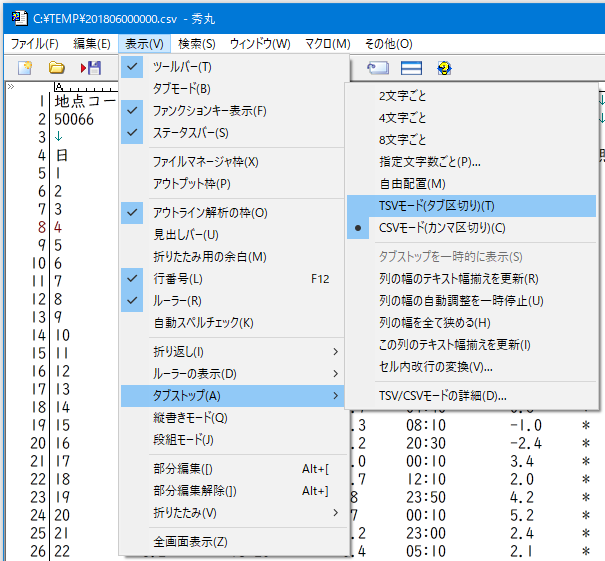Click the 地点コー header text on line 1

85,101
